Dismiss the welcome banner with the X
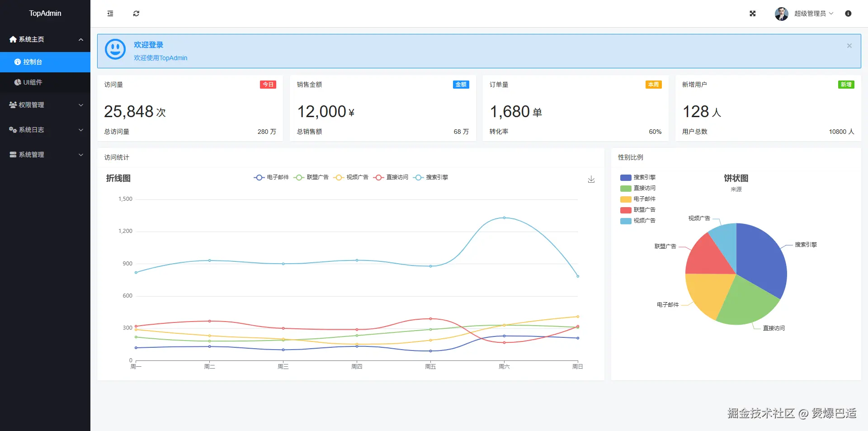868x431 pixels. pyautogui.click(x=849, y=46)
